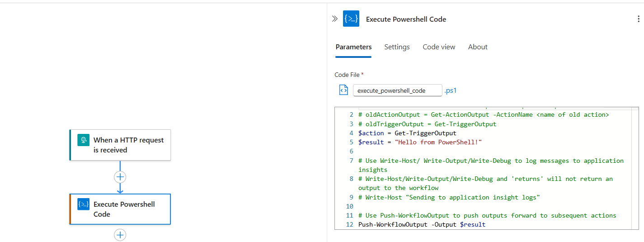Edit the execute_powershell_code filename field
The image size is (644, 242).
click(x=397, y=90)
